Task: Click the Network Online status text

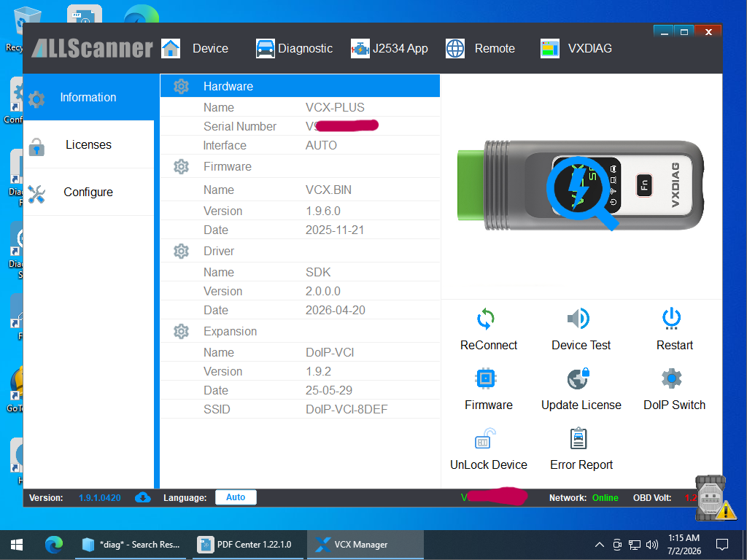Action: click(605, 497)
